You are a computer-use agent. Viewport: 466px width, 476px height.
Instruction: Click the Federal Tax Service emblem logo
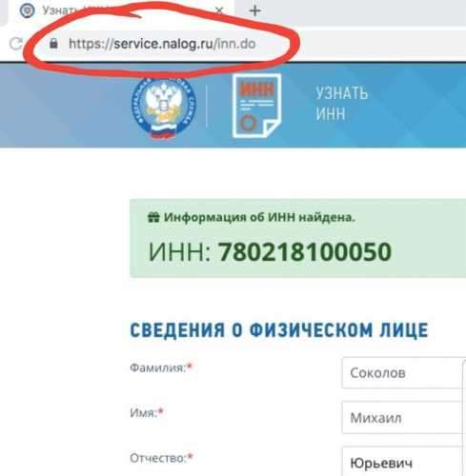coord(164,108)
